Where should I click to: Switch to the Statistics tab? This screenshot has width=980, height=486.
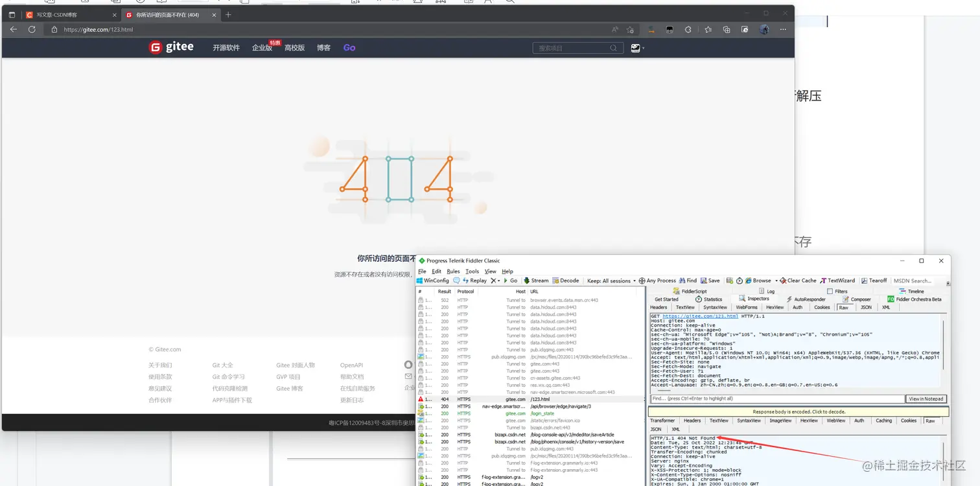coord(708,299)
